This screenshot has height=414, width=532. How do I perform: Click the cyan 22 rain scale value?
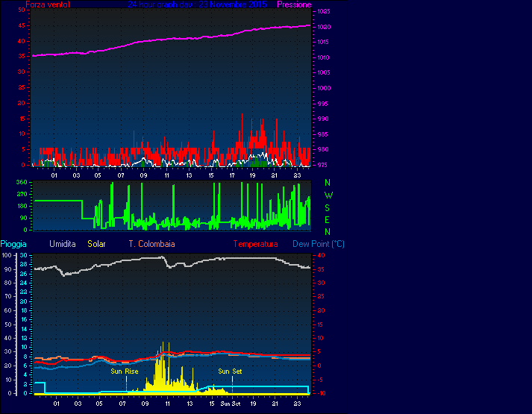point(23,292)
